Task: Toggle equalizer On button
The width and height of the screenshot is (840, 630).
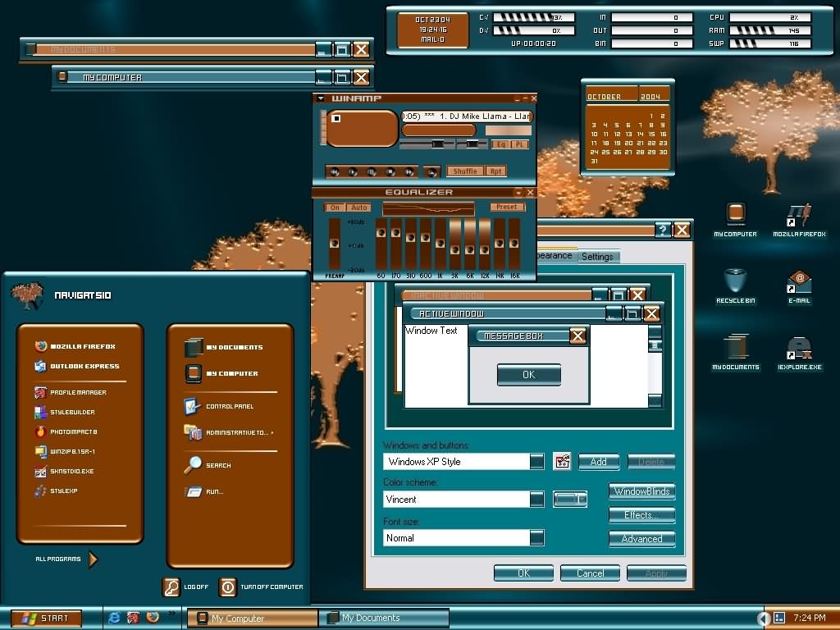Action: point(335,208)
